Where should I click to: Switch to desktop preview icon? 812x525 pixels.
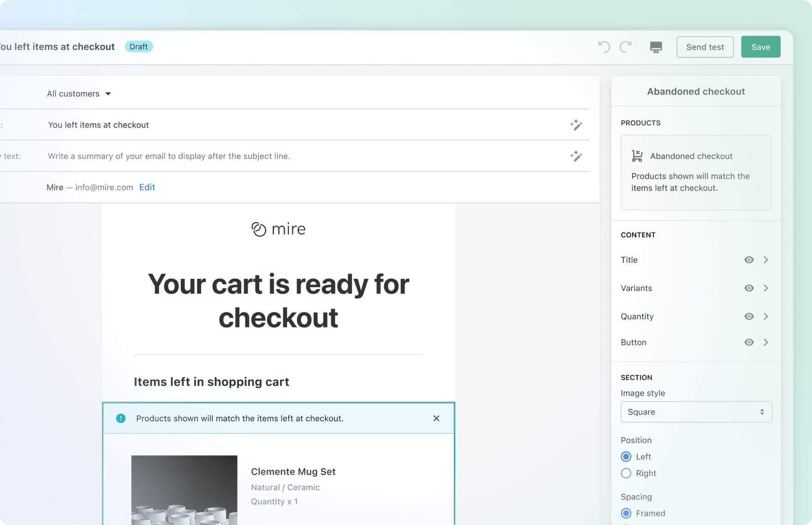coord(656,47)
